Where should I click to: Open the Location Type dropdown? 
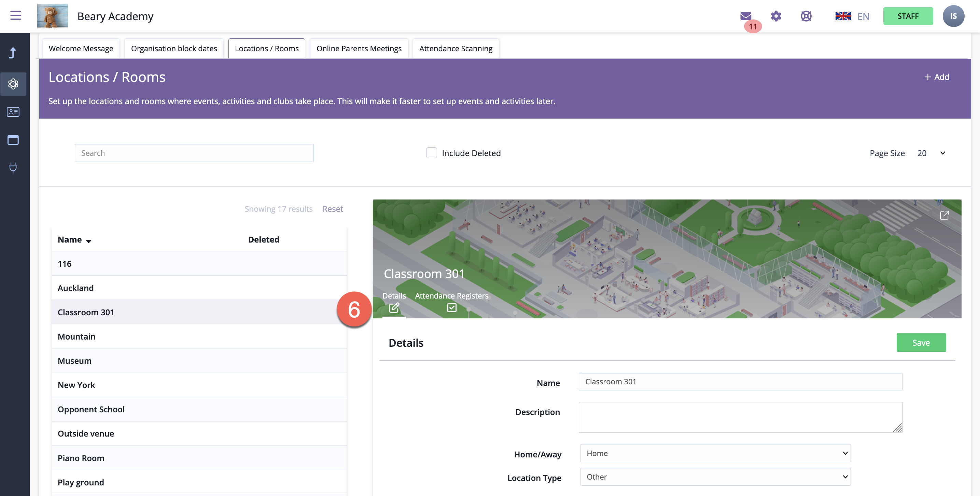[x=715, y=477]
